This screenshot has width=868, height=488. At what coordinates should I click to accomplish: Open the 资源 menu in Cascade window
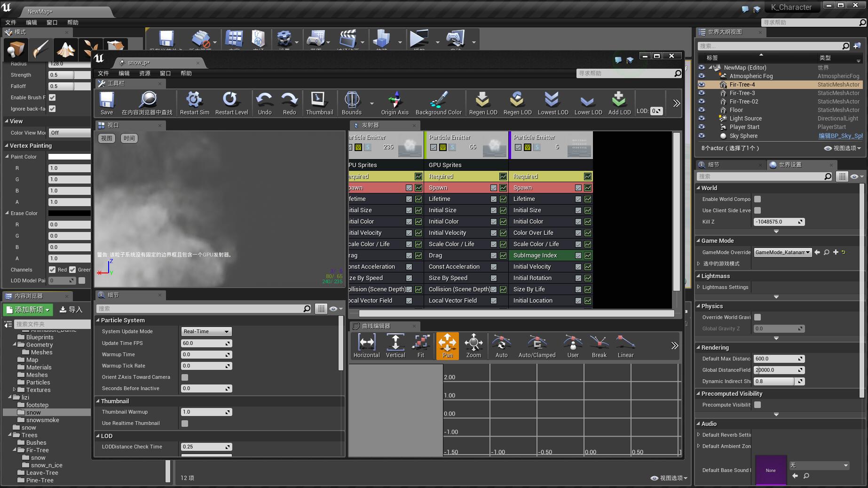(x=144, y=73)
